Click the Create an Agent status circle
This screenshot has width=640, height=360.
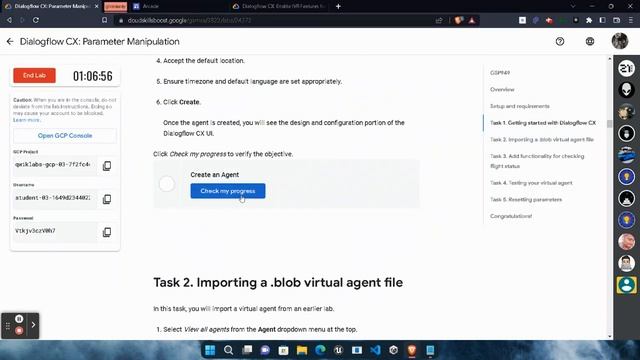167,184
